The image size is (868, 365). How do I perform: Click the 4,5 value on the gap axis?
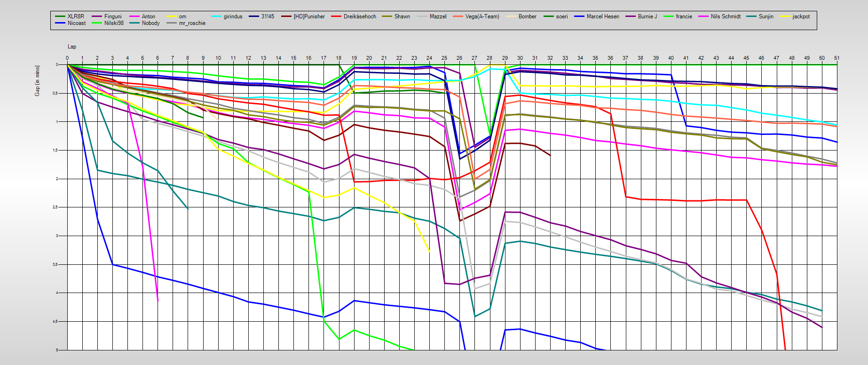[x=56, y=322]
